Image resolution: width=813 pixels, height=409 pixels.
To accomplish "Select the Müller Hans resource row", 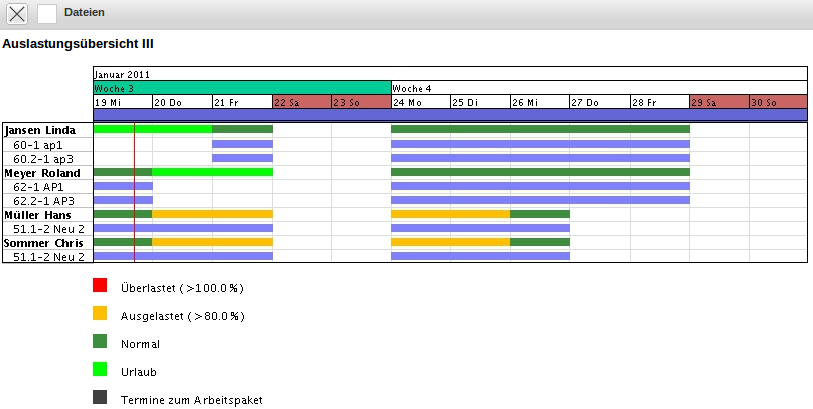I will tap(40, 214).
